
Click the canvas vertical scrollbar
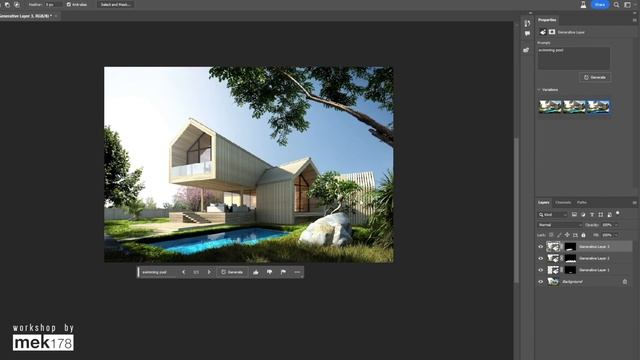517,210
